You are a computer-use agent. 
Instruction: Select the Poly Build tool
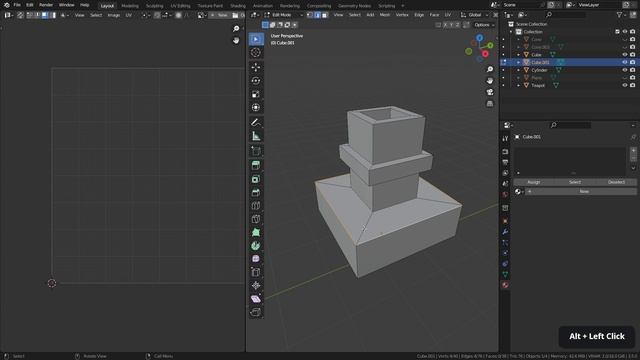pyautogui.click(x=256, y=233)
